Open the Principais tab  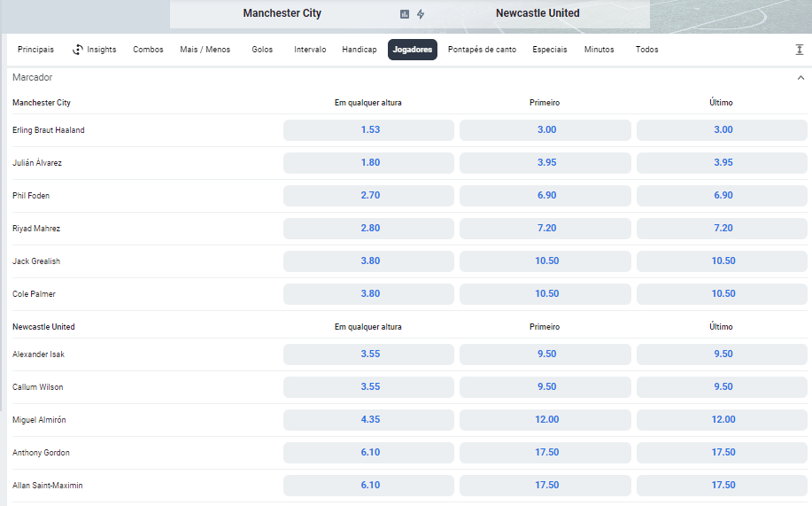35,50
